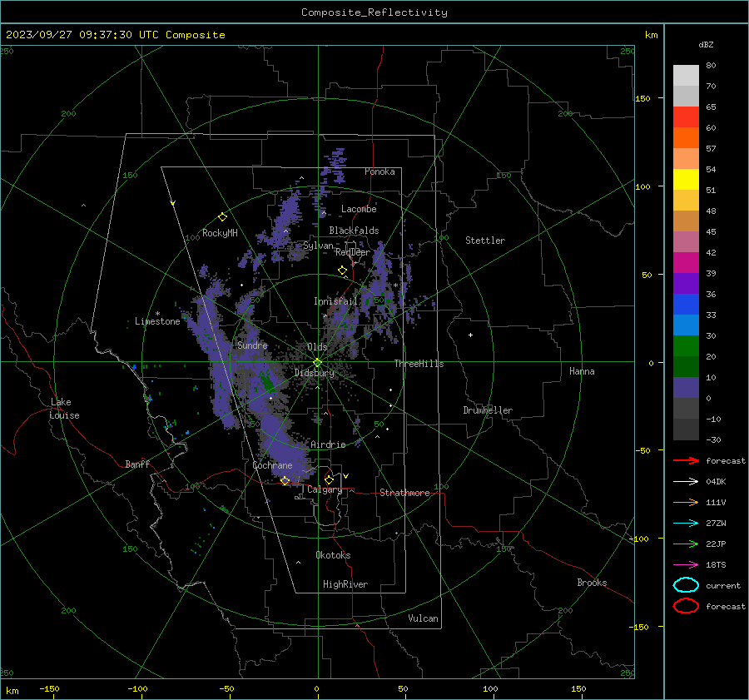Click the Airdrie city label

(x=328, y=444)
